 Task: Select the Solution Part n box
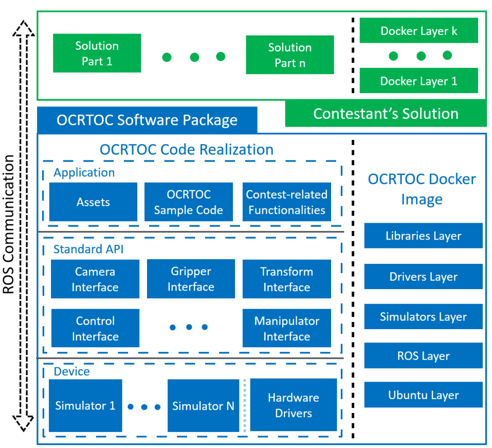[290, 55]
